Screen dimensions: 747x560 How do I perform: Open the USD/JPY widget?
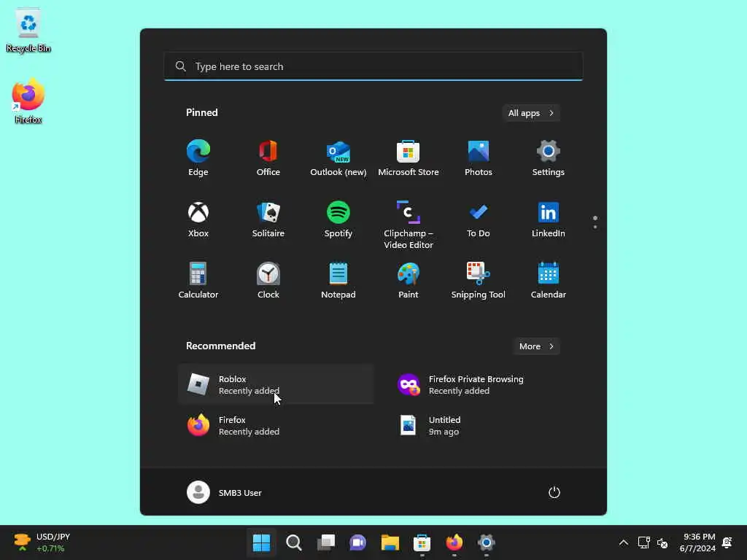[x=42, y=542]
